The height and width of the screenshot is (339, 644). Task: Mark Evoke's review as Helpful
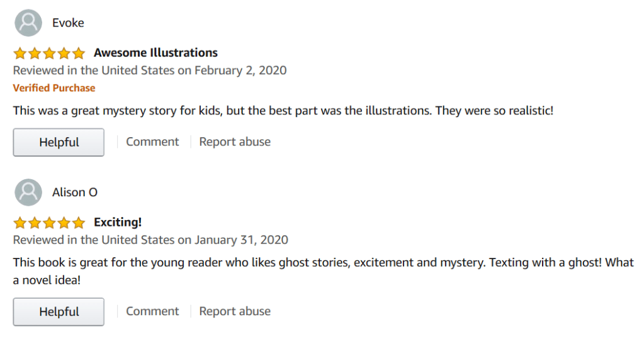59,142
